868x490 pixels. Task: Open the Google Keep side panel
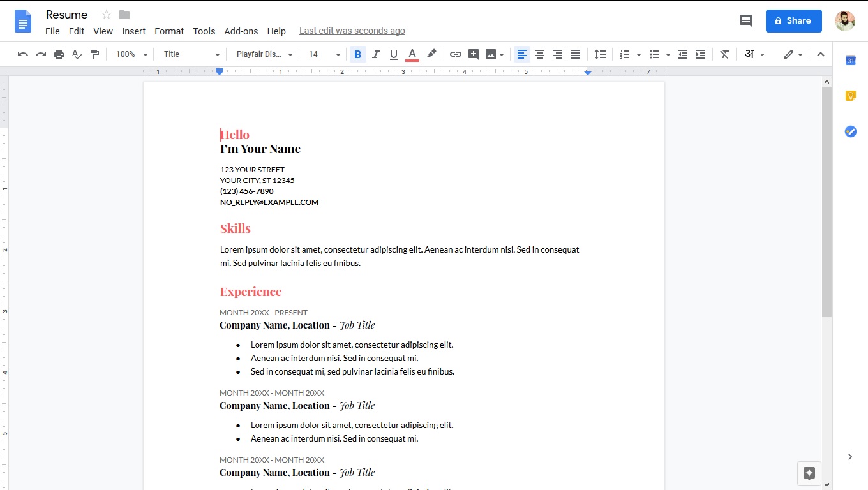[x=851, y=96]
